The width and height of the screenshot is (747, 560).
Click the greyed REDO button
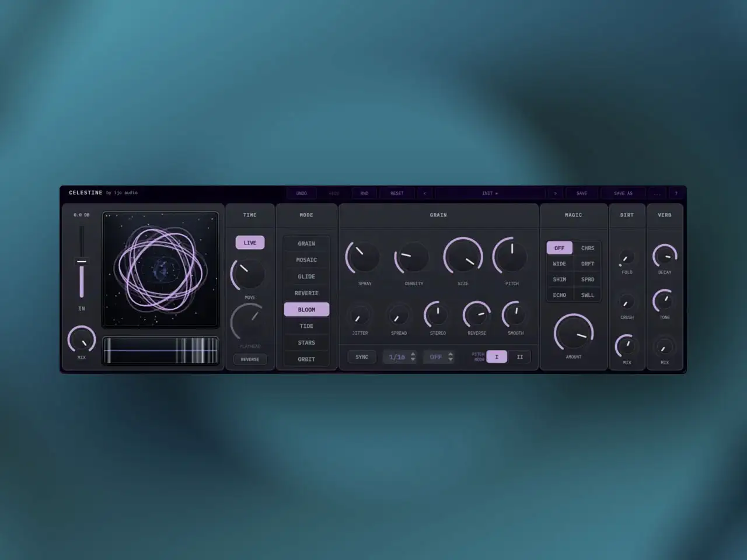point(334,193)
